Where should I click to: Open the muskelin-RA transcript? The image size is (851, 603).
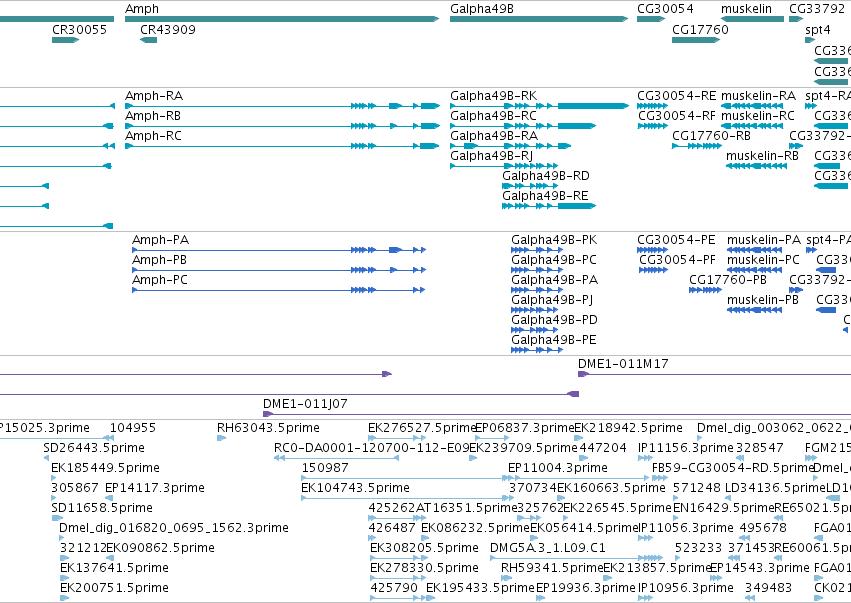[x=752, y=106]
